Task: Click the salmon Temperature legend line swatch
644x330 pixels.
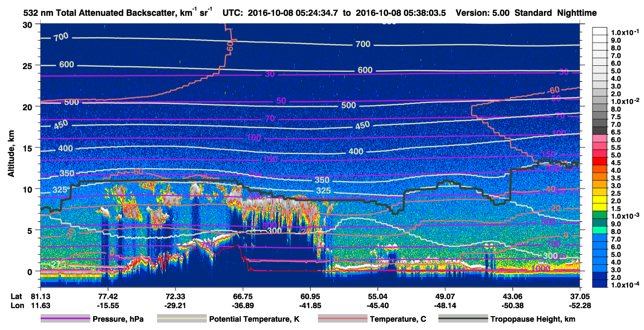Action: coord(342,319)
